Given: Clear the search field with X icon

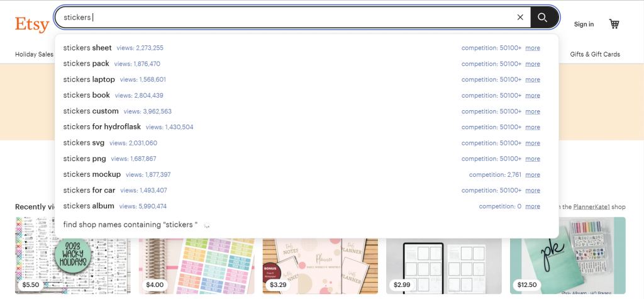Looking at the screenshot, I should coord(520,18).
